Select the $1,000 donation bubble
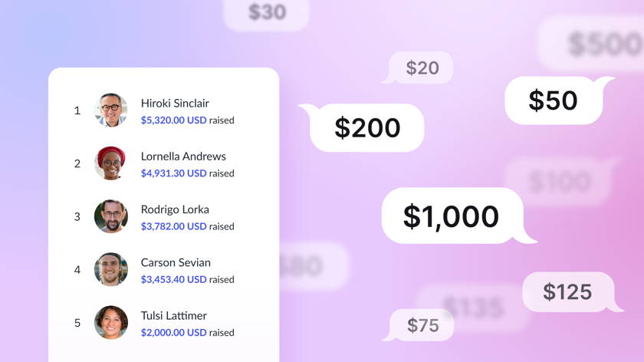 [x=452, y=216]
